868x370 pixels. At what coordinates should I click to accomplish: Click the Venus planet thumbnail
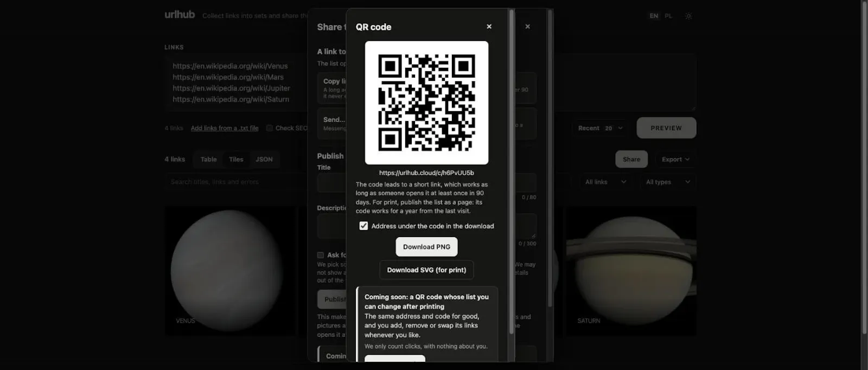[231, 271]
